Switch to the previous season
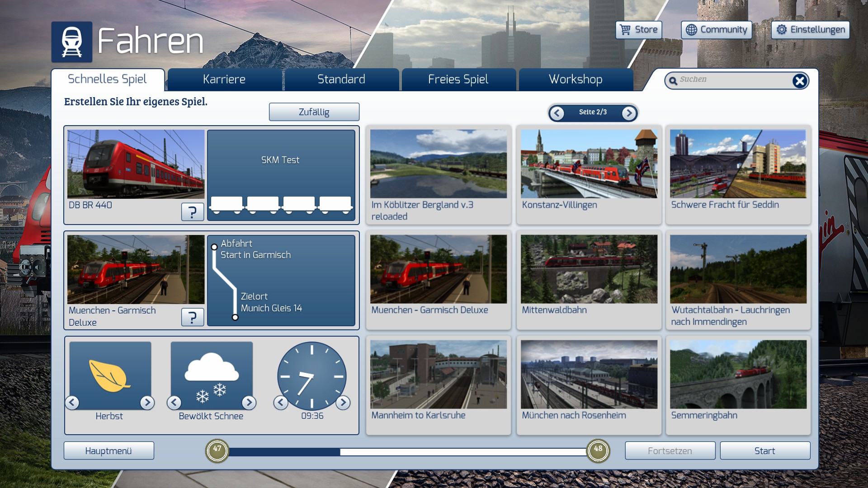This screenshot has width=868, height=488. click(x=72, y=402)
